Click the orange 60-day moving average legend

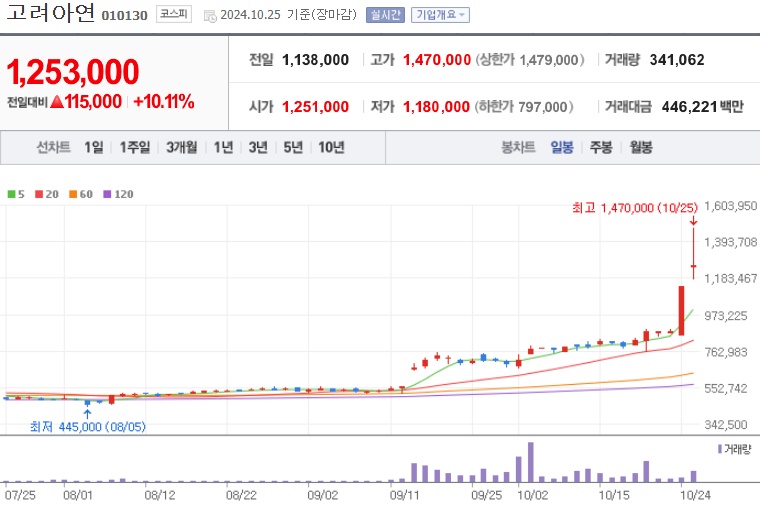[x=81, y=194]
